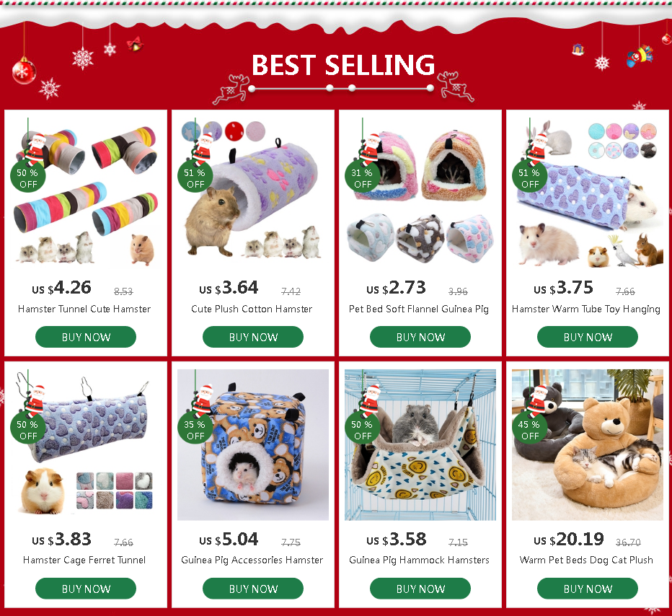672x616 pixels.
Task: Click BUY NOW for Pet Bed Soft Flannel Guinea Pig
Action: coord(420,337)
